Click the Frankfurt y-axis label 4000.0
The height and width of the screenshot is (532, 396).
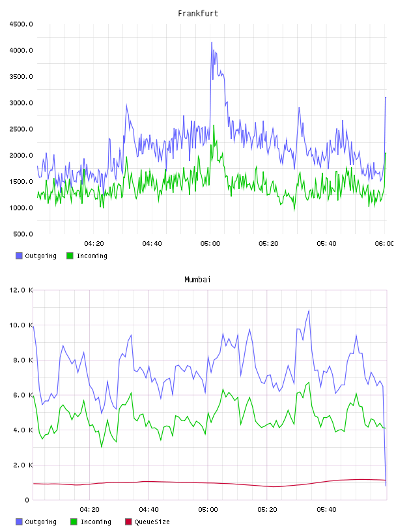tap(21, 51)
